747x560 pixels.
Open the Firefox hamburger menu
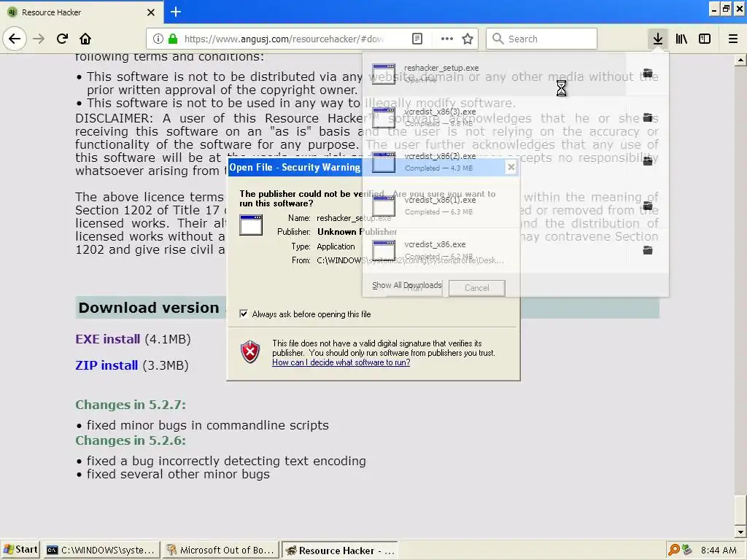[732, 39]
